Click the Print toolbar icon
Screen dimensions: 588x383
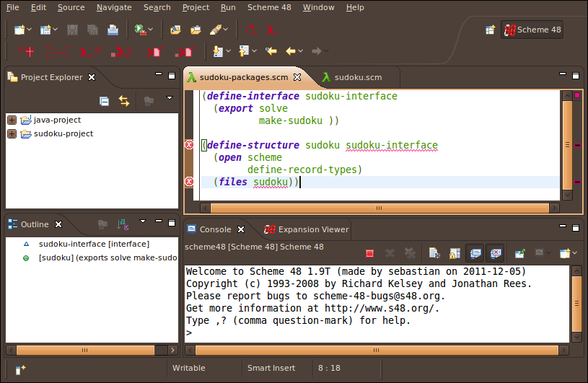pos(113,30)
